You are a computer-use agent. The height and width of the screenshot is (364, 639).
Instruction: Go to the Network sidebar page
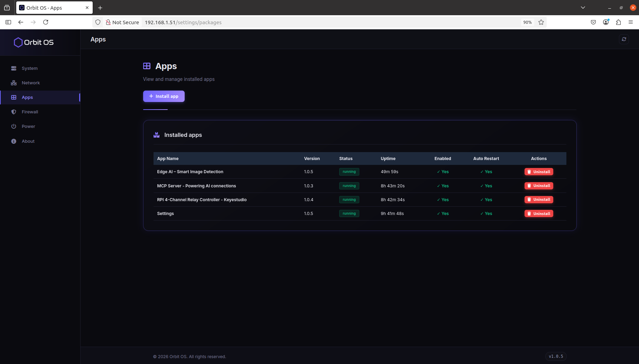pos(30,83)
